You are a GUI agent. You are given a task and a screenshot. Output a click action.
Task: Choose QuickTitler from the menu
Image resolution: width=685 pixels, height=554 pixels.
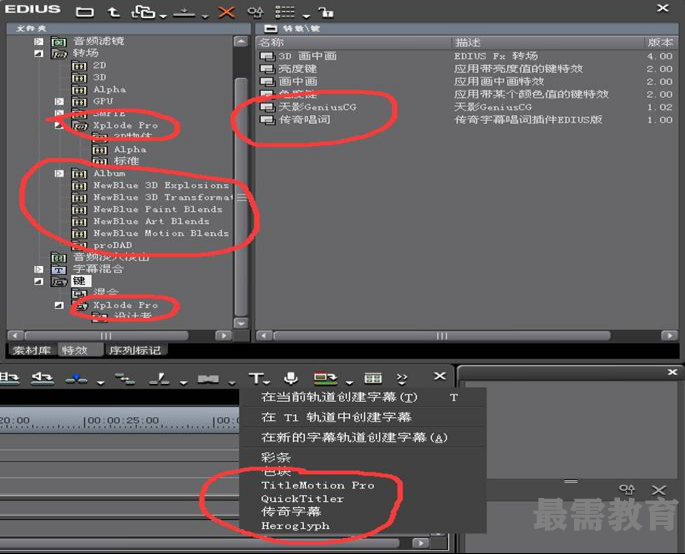click(x=302, y=499)
